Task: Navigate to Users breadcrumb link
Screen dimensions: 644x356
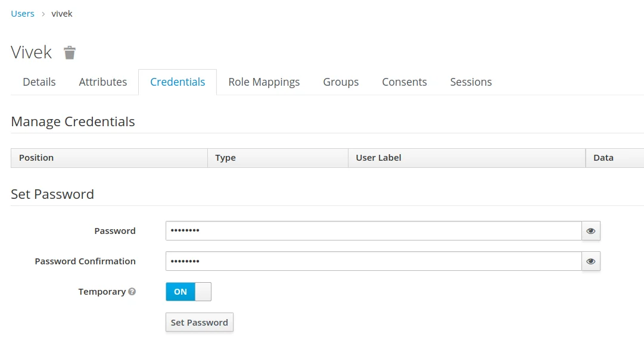Action: coord(23,14)
